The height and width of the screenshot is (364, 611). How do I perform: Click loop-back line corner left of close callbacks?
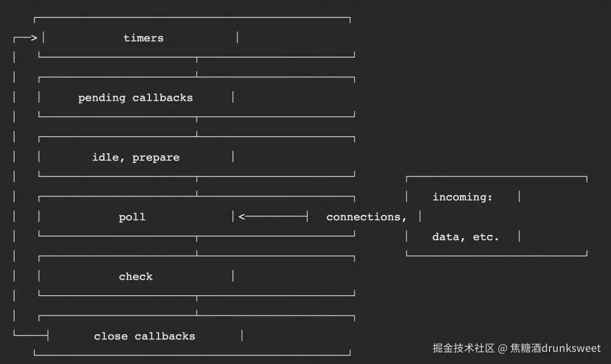click(x=15, y=335)
